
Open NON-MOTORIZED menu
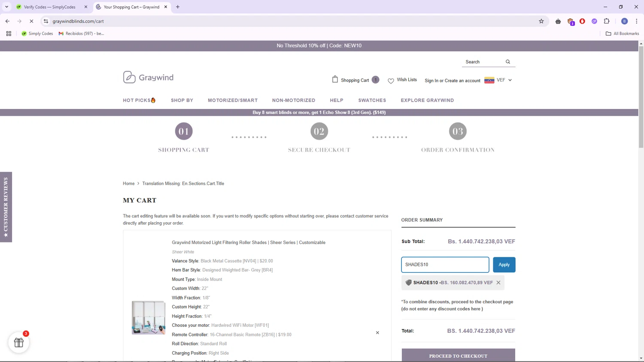(294, 100)
